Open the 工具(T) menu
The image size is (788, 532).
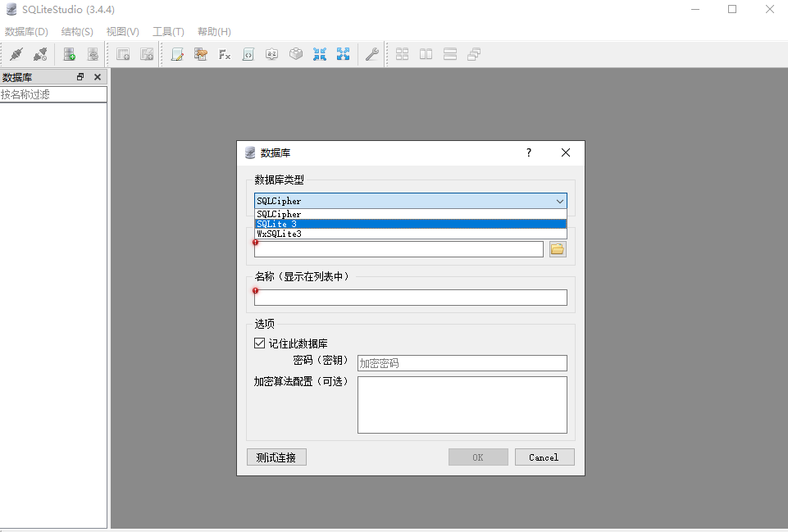click(168, 32)
